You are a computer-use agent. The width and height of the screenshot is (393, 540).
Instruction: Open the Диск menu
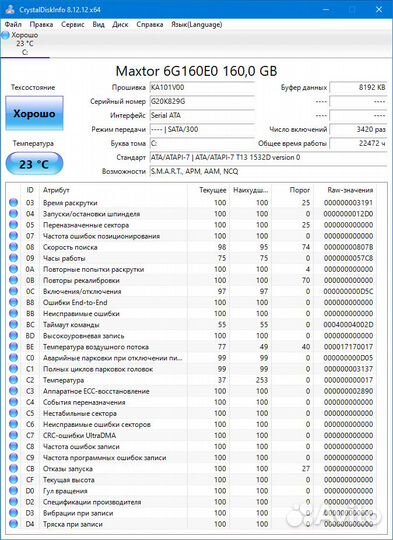120,24
